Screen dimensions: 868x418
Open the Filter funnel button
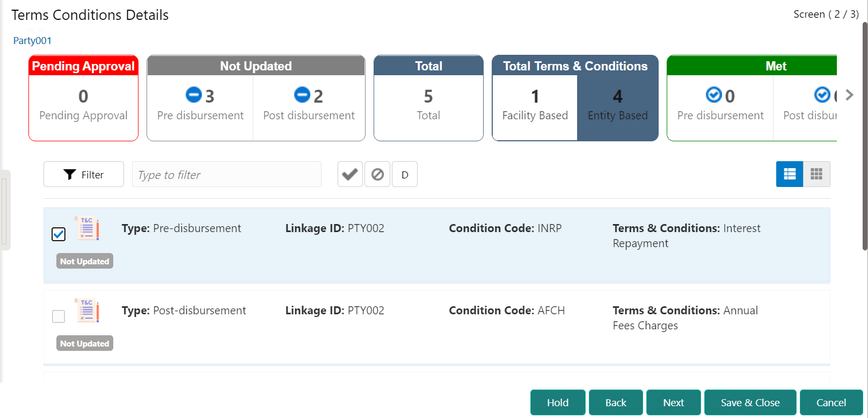[84, 175]
